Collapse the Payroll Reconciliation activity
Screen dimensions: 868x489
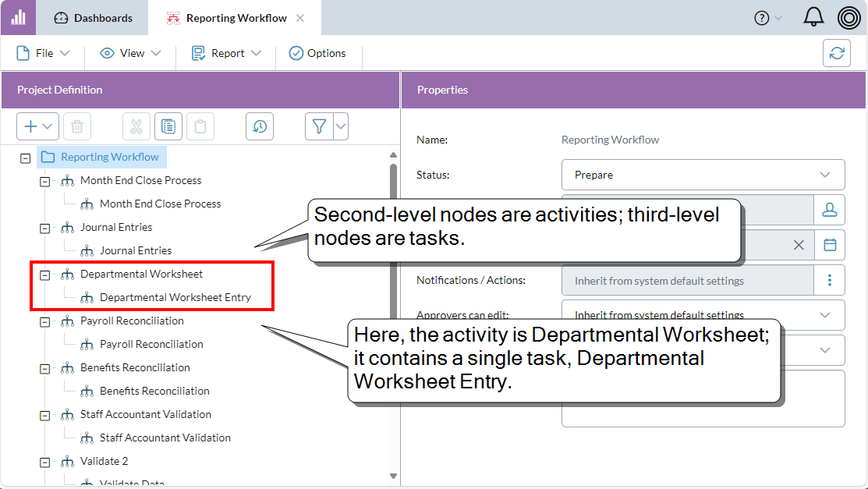pos(44,322)
